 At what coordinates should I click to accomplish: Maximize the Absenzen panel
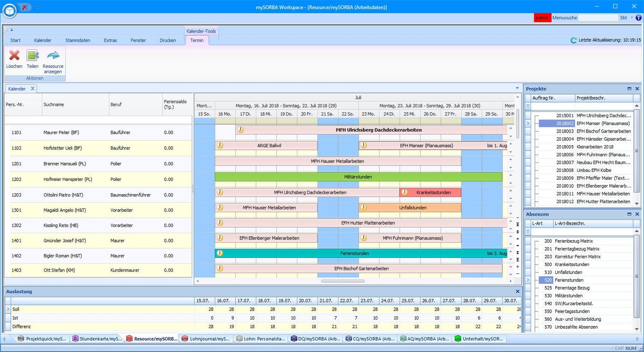pyautogui.click(x=629, y=214)
